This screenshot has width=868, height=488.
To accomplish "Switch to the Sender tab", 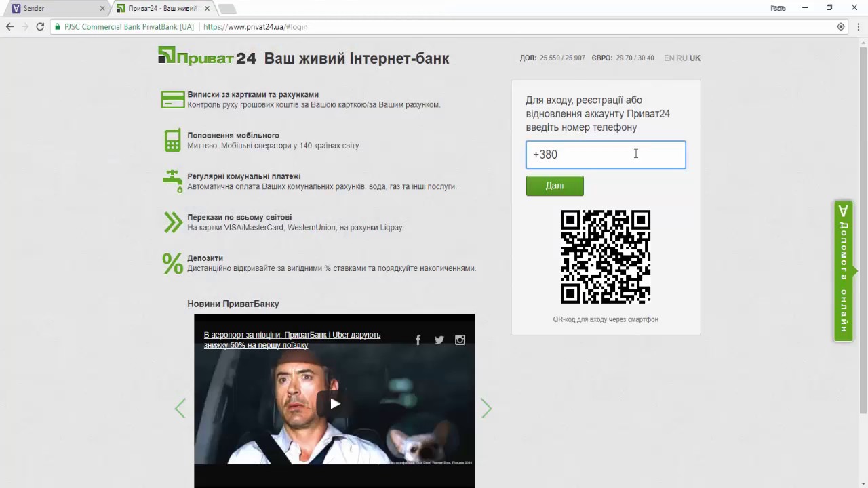I will click(56, 9).
